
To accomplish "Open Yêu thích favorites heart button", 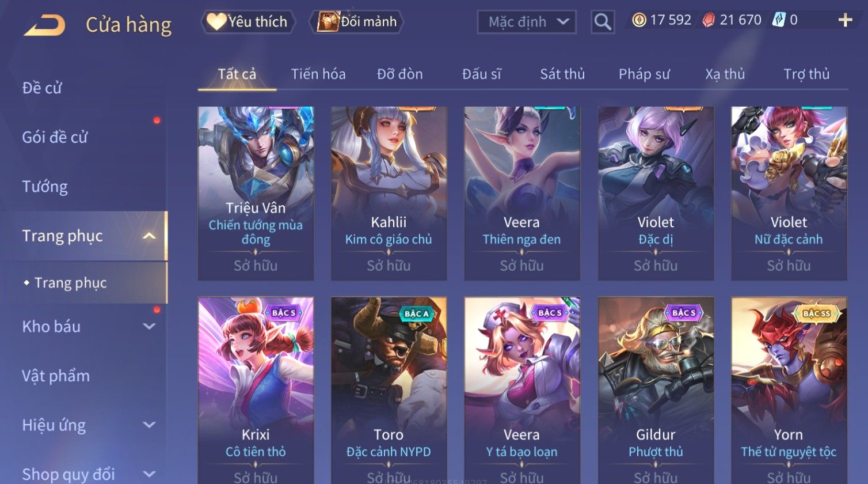I will (248, 22).
